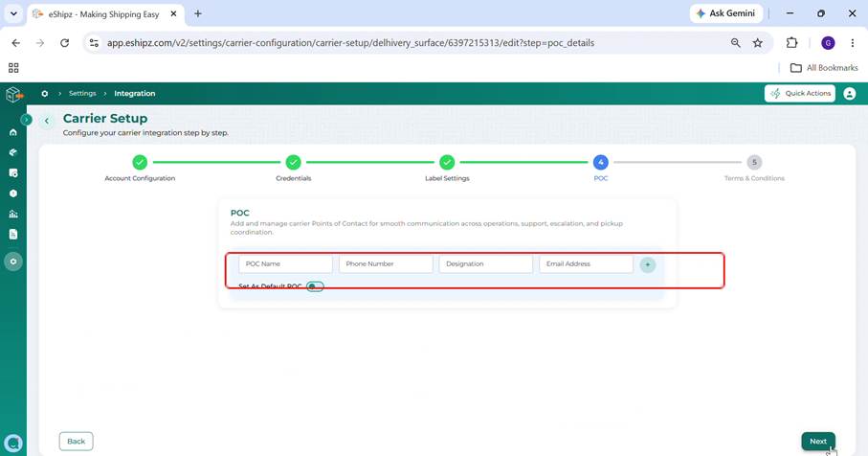
Task: Click the Email Address field
Action: click(x=587, y=263)
